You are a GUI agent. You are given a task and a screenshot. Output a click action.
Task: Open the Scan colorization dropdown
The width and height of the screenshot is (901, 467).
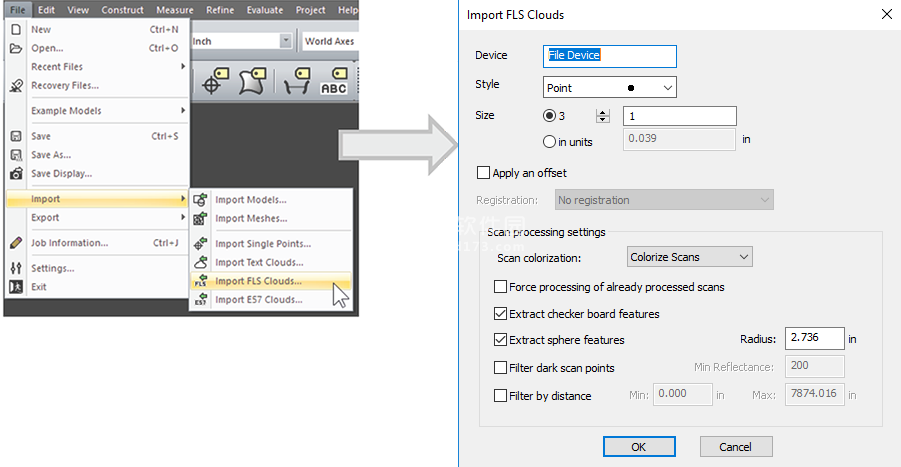pyautogui.click(x=690, y=257)
